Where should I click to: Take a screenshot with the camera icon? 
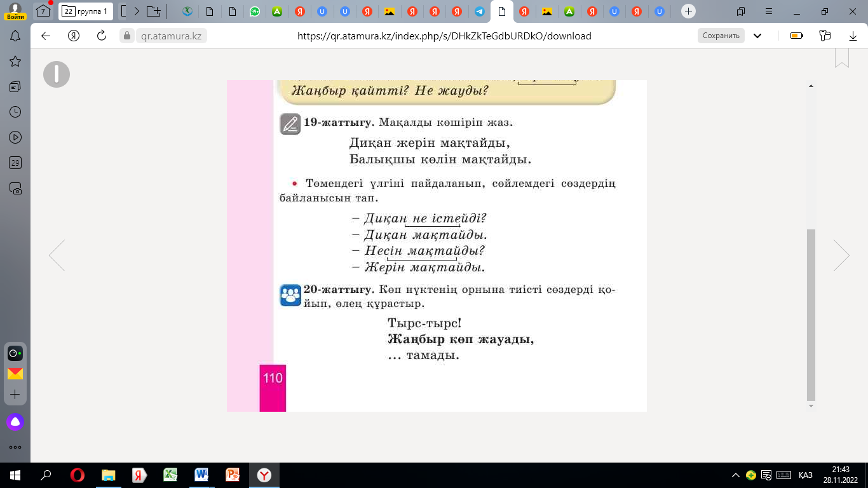[x=15, y=188]
